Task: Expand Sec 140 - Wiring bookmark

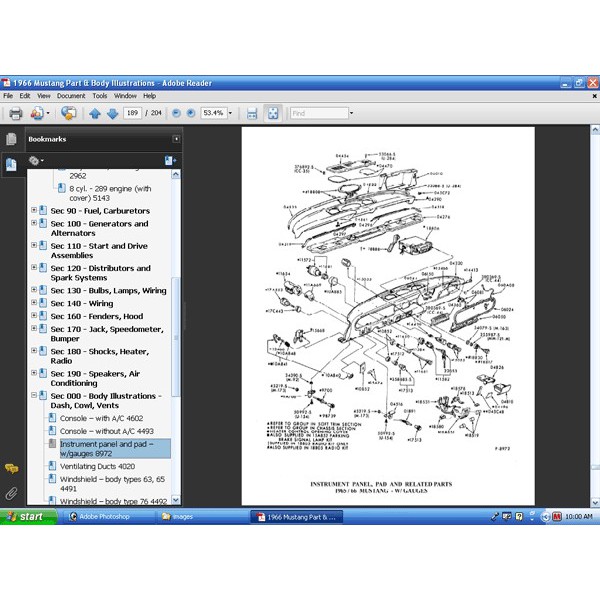Action: [x=34, y=302]
